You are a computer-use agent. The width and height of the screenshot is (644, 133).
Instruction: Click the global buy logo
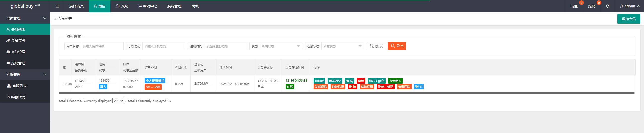point(25,6)
